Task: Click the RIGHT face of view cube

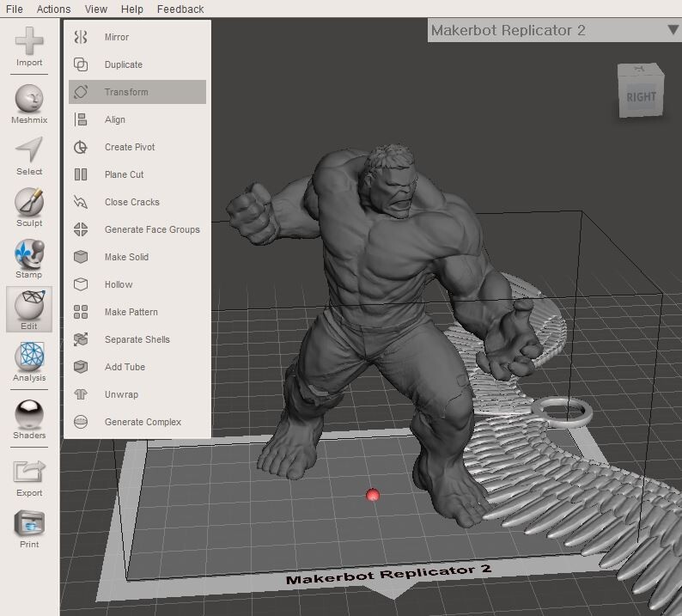Action: [x=641, y=96]
